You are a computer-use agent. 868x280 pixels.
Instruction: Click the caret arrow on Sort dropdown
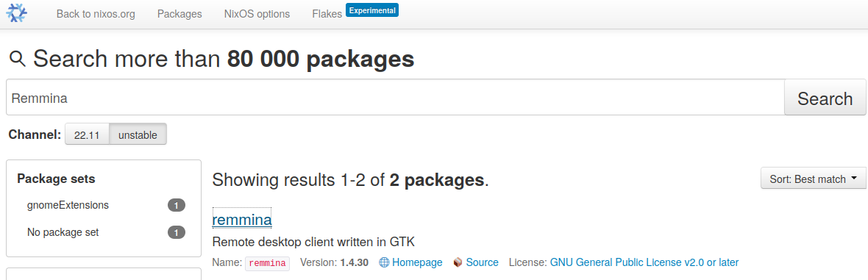click(853, 178)
